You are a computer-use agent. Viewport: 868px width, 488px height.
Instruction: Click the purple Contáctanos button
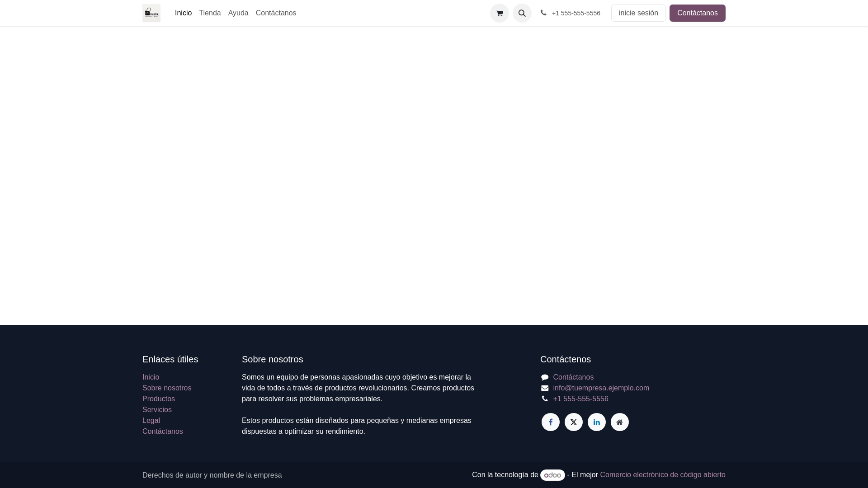click(697, 13)
